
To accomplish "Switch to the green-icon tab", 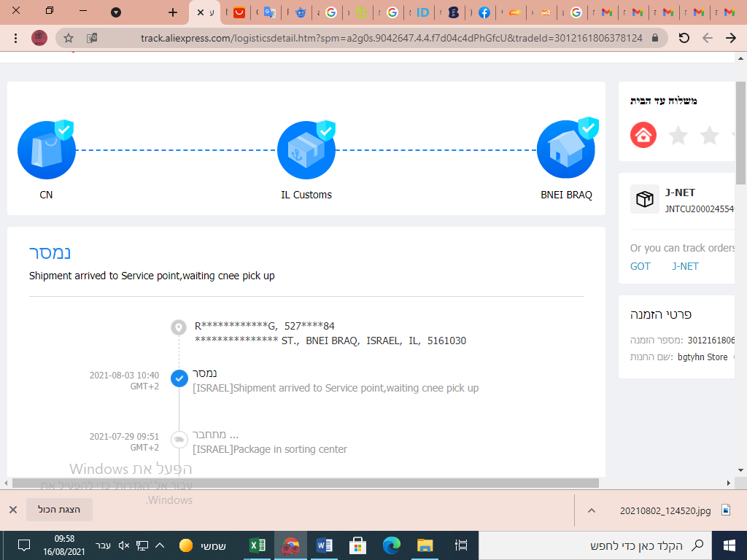I will [x=362, y=12].
